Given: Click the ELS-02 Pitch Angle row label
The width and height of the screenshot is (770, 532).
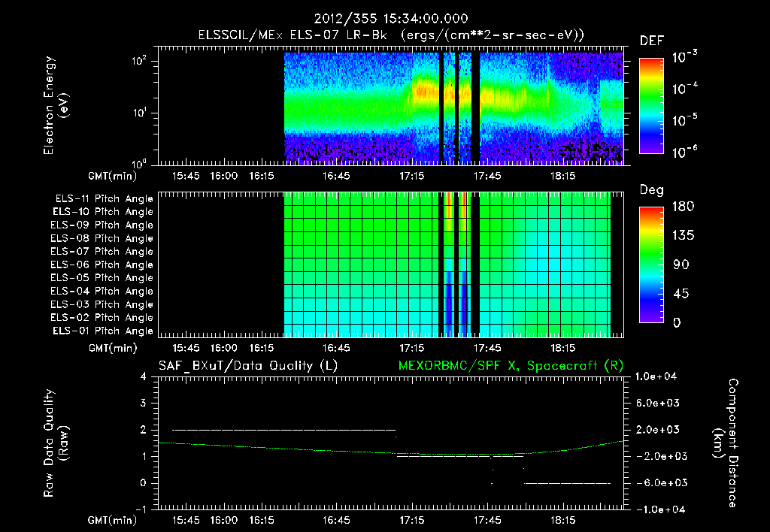Looking at the screenshot, I should (x=102, y=318).
